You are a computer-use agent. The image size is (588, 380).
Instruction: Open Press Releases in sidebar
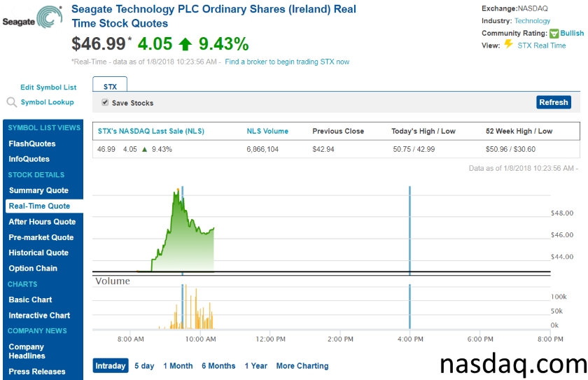[x=37, y=372]
